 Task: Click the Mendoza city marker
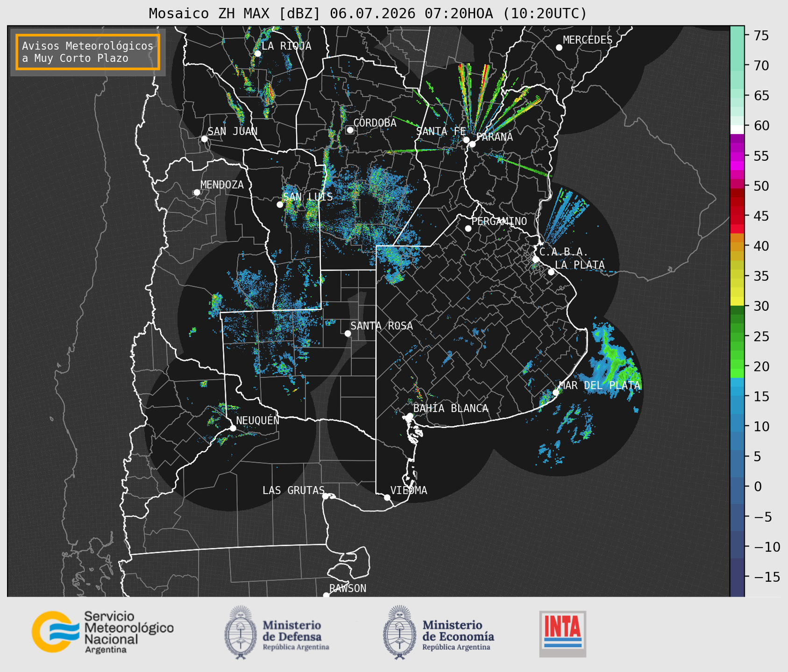pos(197,193)
